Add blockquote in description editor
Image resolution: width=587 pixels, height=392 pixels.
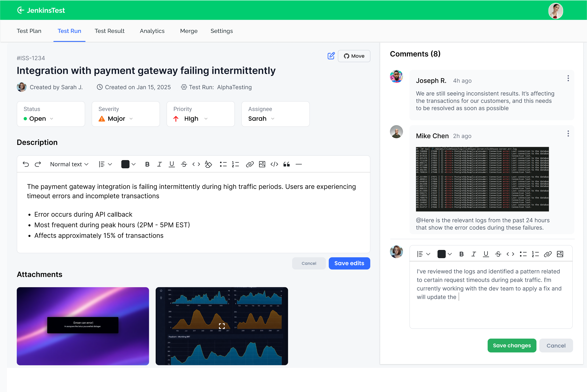(286, 164)
